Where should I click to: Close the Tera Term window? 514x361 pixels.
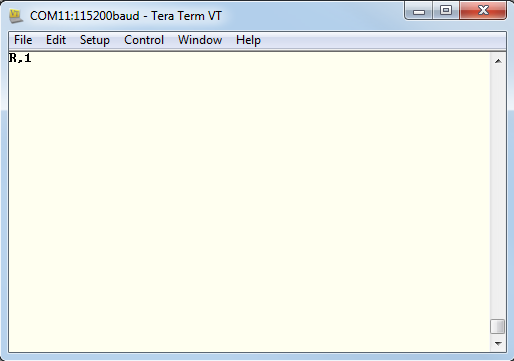[x=483, y=11]
